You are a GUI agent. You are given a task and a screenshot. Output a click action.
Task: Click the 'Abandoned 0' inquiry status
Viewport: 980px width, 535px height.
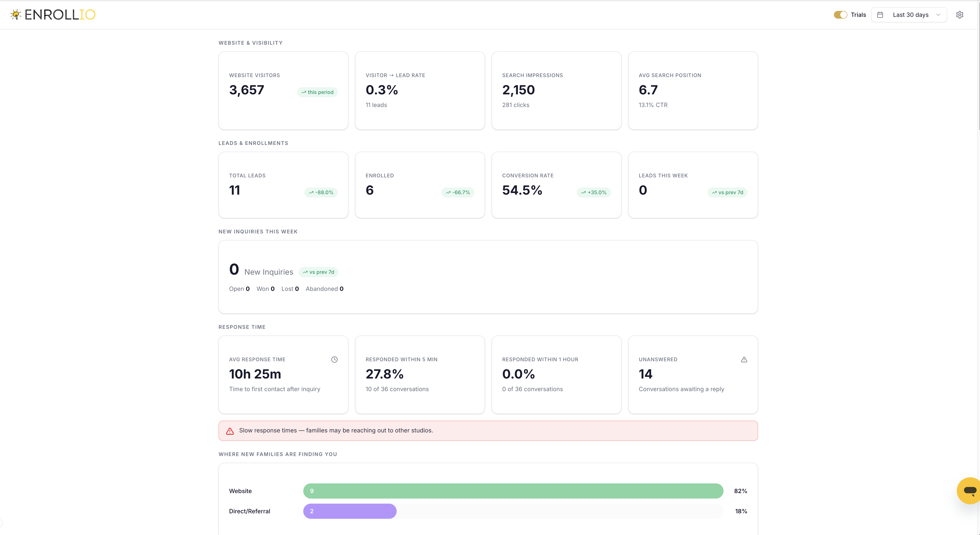[325, 289]
